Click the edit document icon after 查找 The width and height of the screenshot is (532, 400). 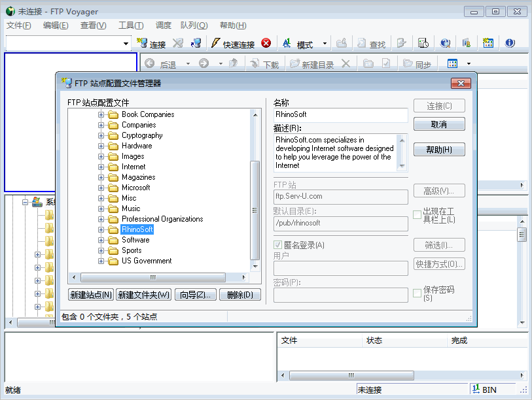(401, 43)
